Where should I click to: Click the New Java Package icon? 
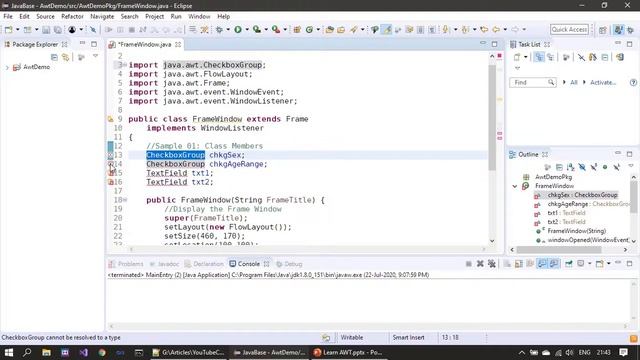coord(297,29)
